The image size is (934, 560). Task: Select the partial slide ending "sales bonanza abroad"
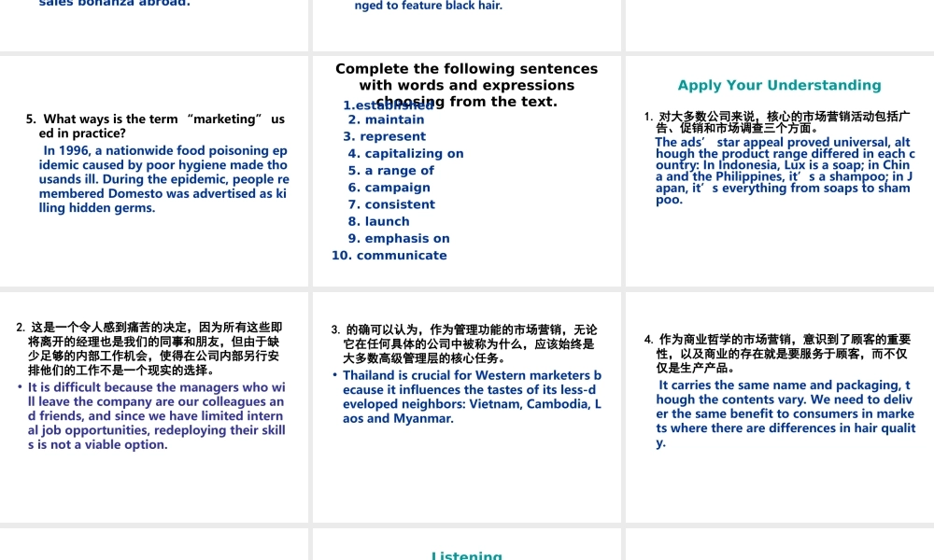click(115, 4)
